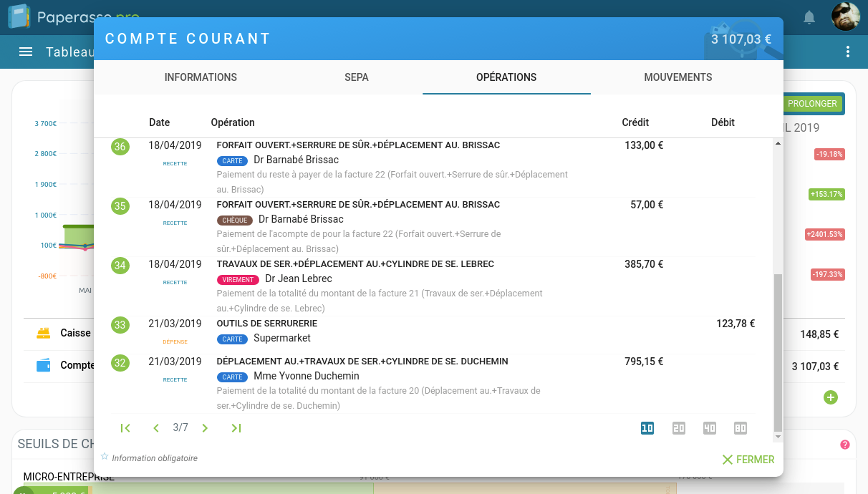Jump to the last operations page
Screen dimensions: 868x494
click(x=236, y=427)
